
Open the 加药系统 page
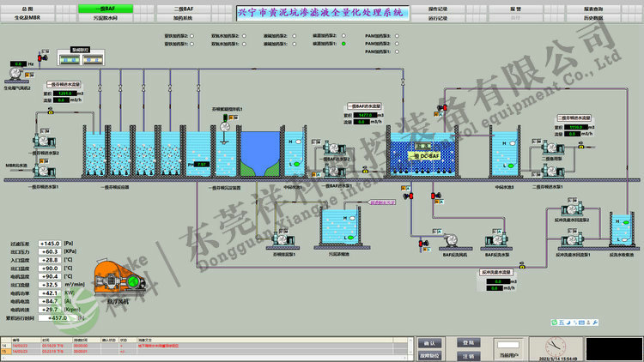[x=182, y=16]
